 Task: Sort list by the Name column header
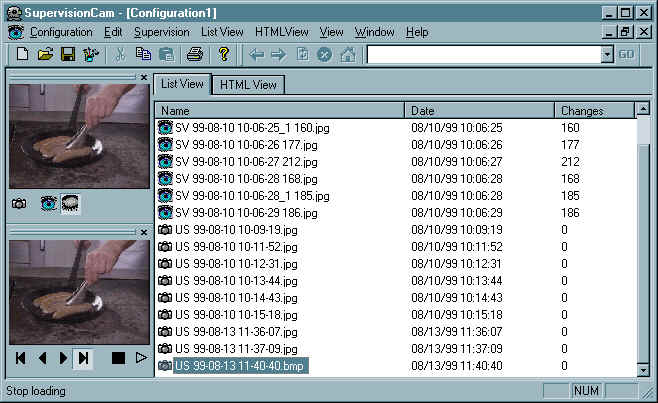tap(280, 111)
